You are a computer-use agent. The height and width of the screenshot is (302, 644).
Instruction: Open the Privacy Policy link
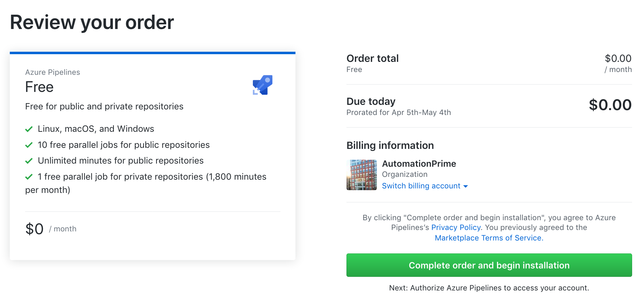456,228
